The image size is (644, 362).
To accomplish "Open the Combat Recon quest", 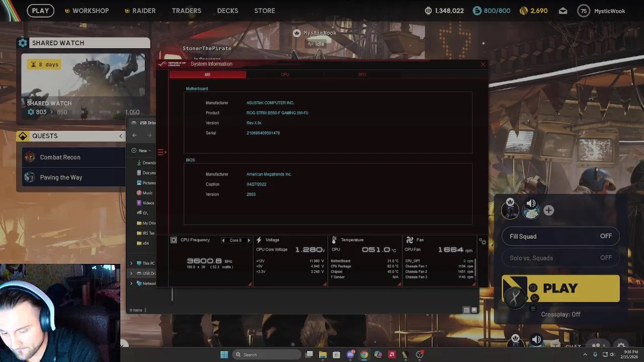I will 72,157.
